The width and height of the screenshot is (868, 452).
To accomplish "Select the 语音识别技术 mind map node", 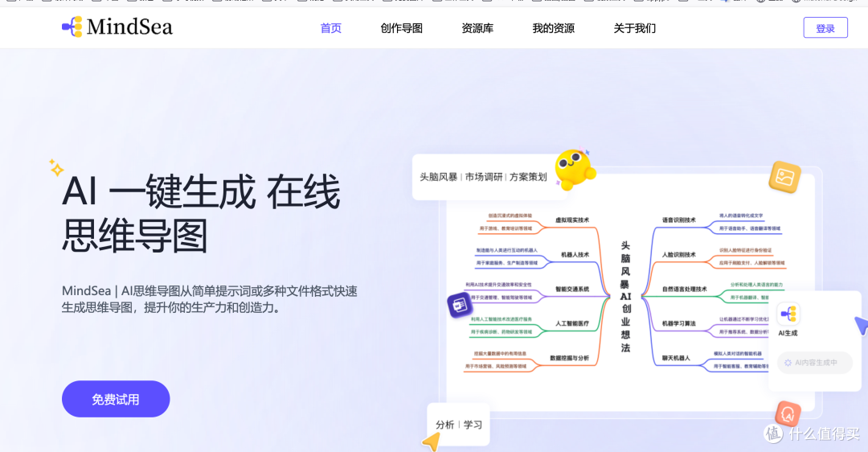I will 679,220.
